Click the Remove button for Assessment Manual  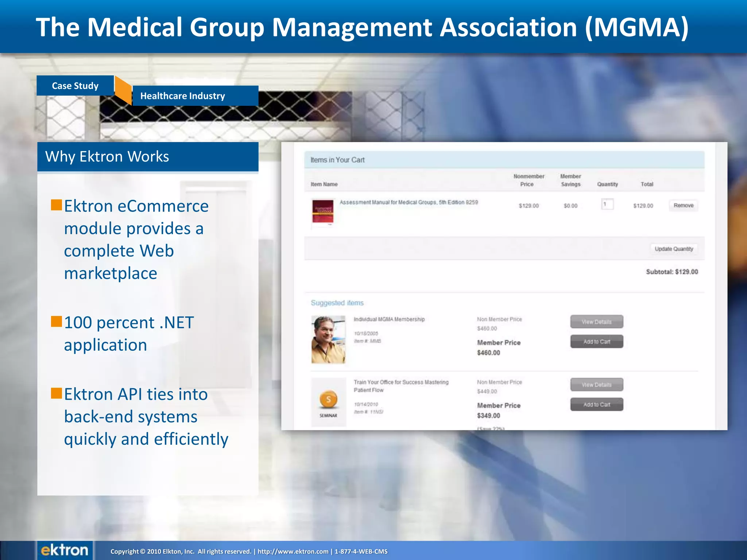(683, 206)
